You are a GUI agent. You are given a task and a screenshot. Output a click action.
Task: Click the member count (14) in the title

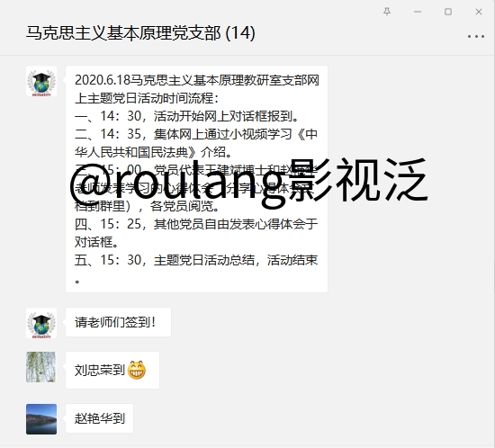(x=240, y=32)
